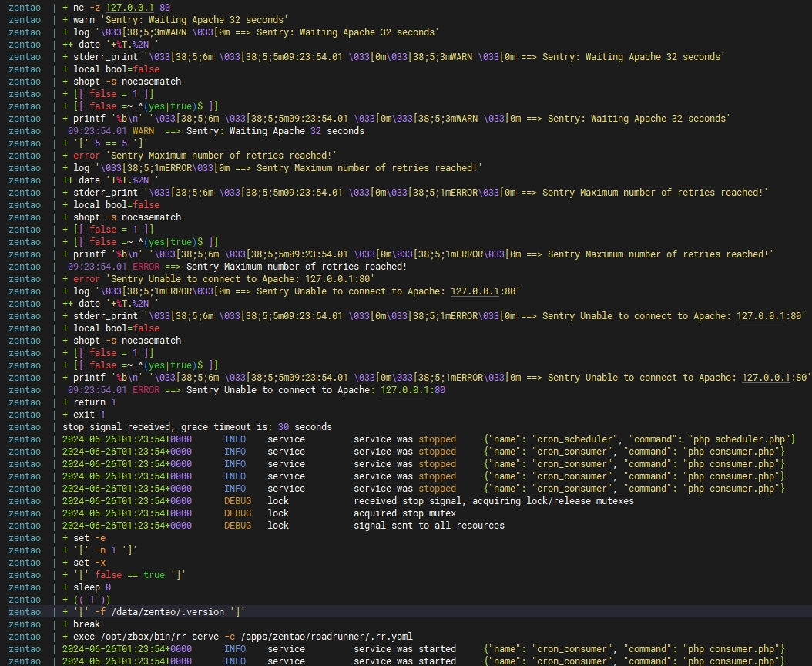Screen dimensions: 812x666
Task: Click the line "+ break"
Action: [82, 624]
